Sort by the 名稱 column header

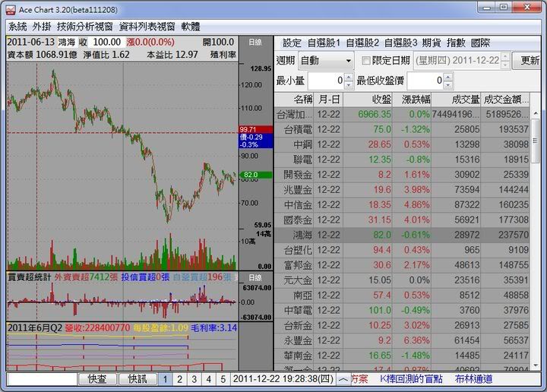294,100
